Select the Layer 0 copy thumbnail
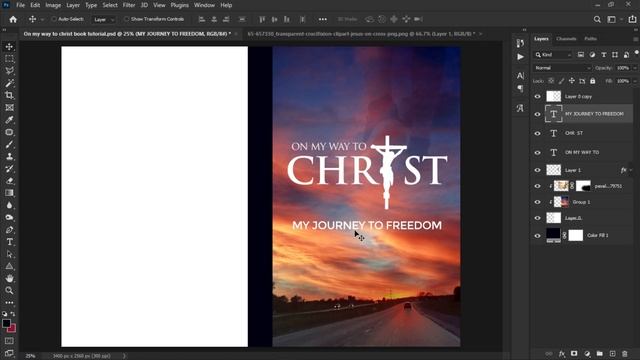Image resolution: width=640 pixels, height=360 pixels. (553, 96)
